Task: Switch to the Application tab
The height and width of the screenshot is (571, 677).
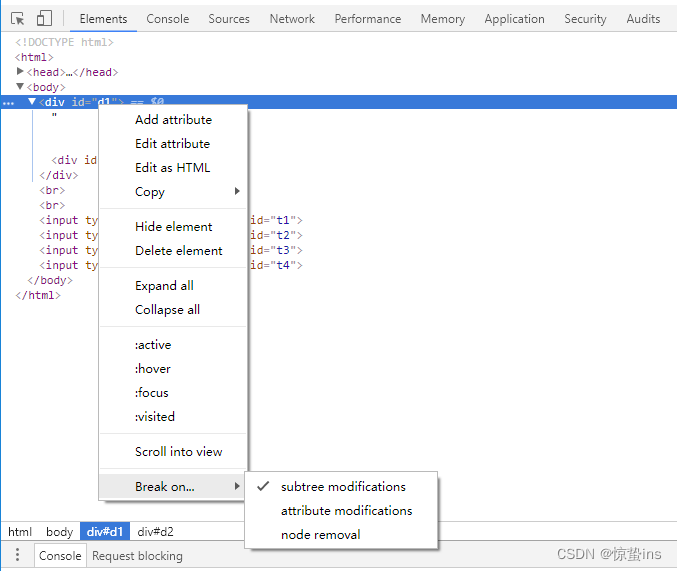Action: pyautogui.click(x=514, y=19)
